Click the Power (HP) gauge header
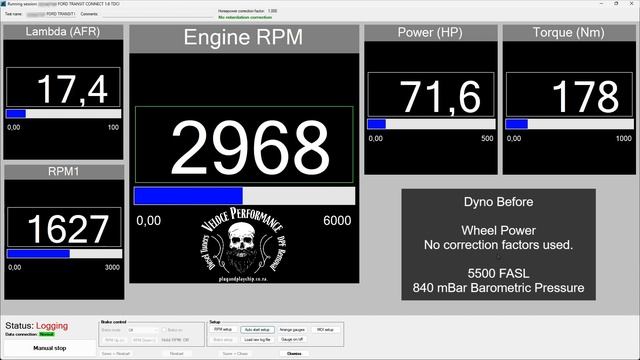 click(x=431, y=33)
